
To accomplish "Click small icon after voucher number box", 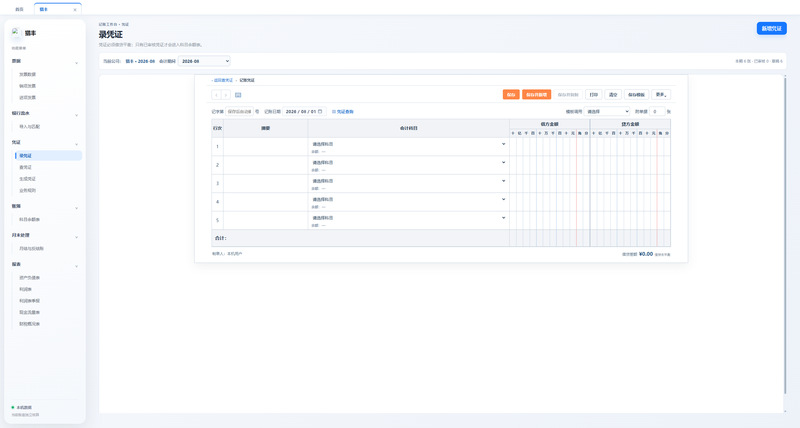I will (257, 111).
